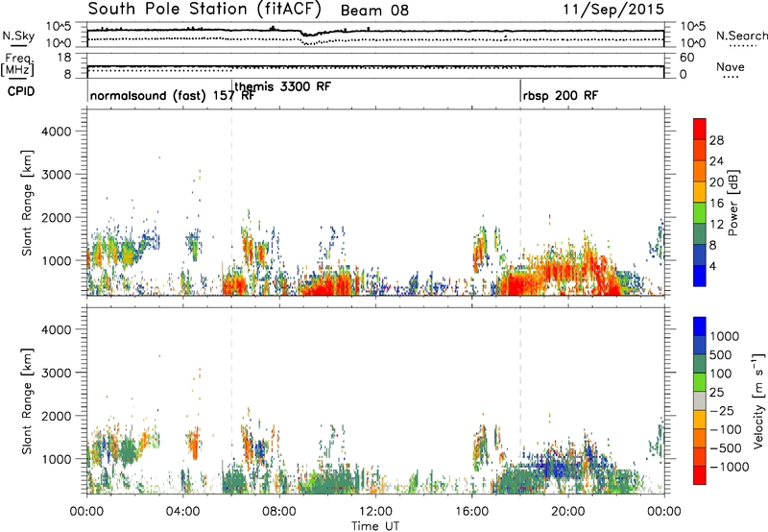Click the 'Freq. [MHz]' axis label
768x532 pixels.
click(x=18, y=65)
